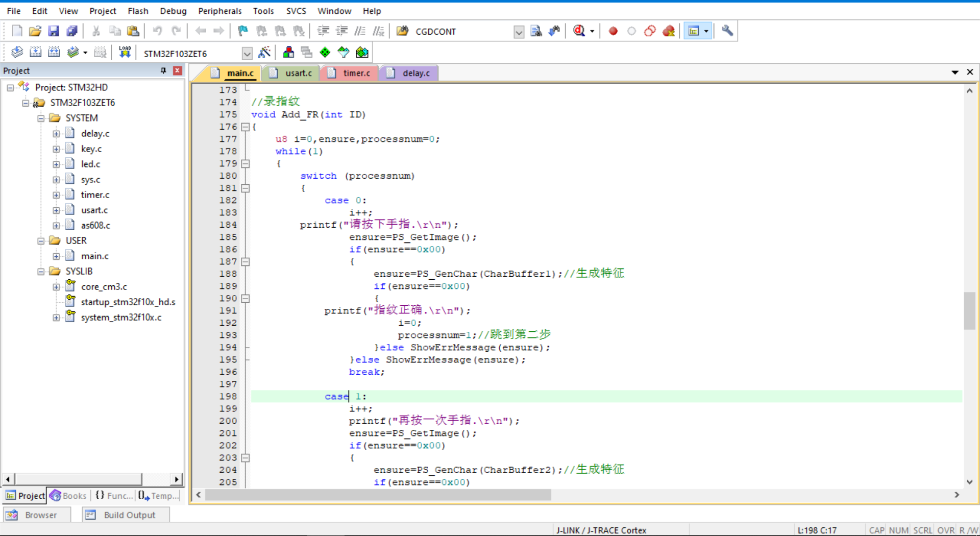This screenshot has width=980, height=536.
Task: Show the Build Output pane
Action: pos(125,515)
